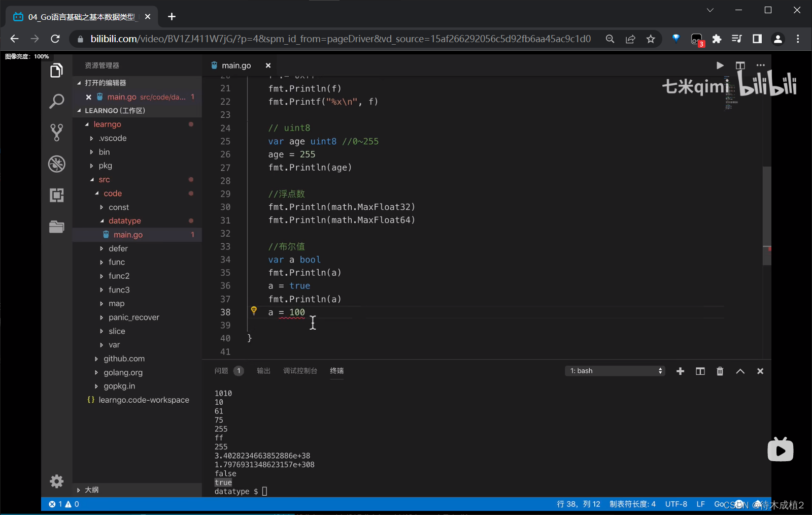Go back in the browser
This screenshot has width=812, height=515.
pyautogui.click(x=14, y=39)
